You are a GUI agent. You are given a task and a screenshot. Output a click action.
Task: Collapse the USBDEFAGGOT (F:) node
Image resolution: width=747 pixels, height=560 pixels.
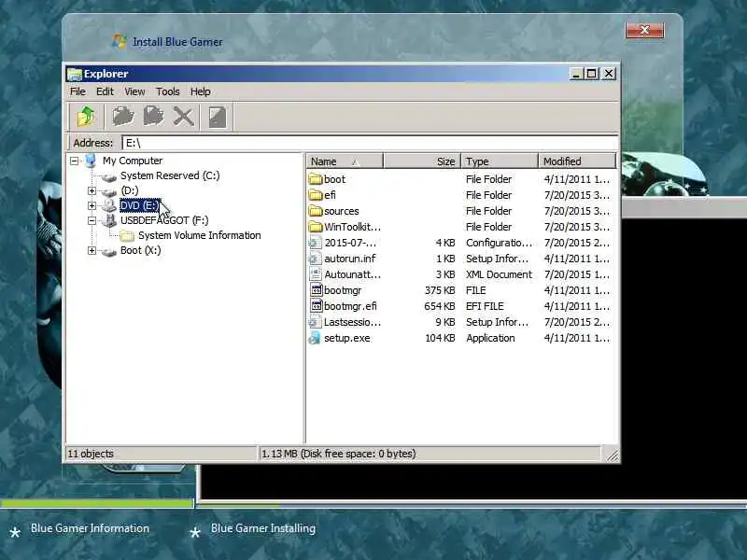coord(92,220)
